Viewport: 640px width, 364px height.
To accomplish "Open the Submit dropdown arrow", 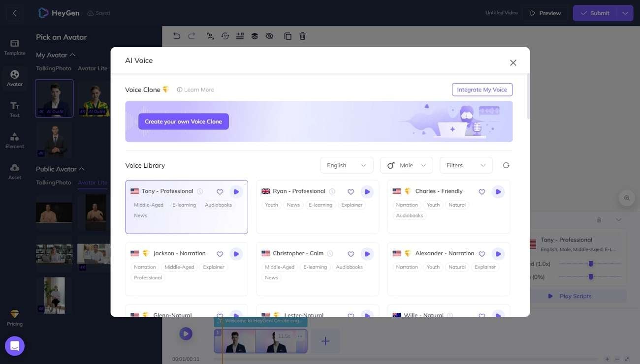I will pyautogui.click(x=625, y=13).
